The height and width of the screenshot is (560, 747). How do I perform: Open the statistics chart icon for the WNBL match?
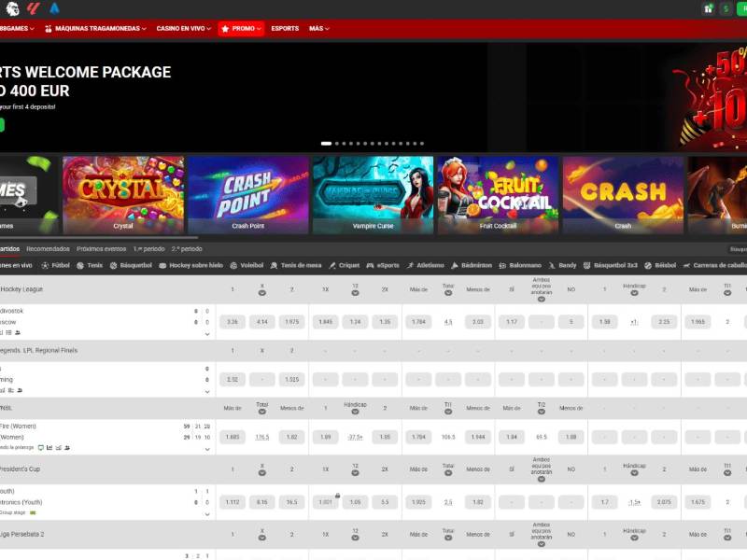click(x=49, y=448)
